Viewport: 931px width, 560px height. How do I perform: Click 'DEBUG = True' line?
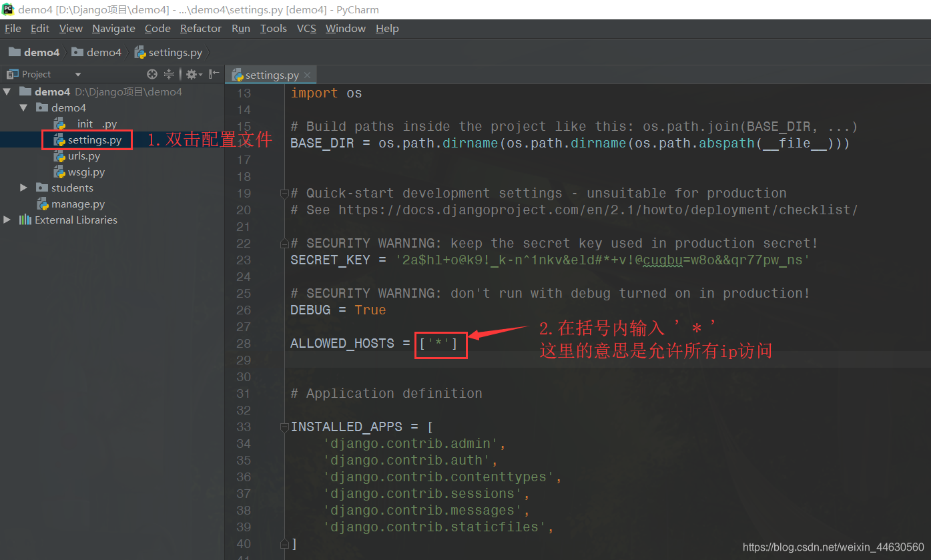(x=338, y=310)
